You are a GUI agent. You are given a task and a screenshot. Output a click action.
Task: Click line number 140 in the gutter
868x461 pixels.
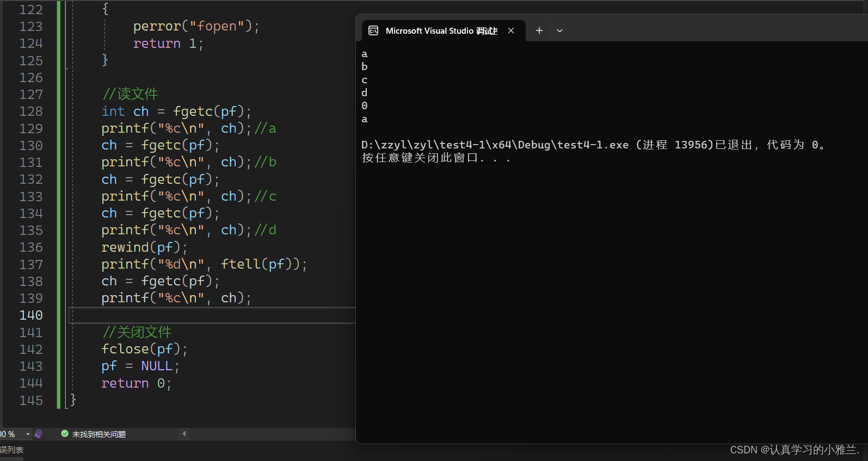(x=31, y=315)
